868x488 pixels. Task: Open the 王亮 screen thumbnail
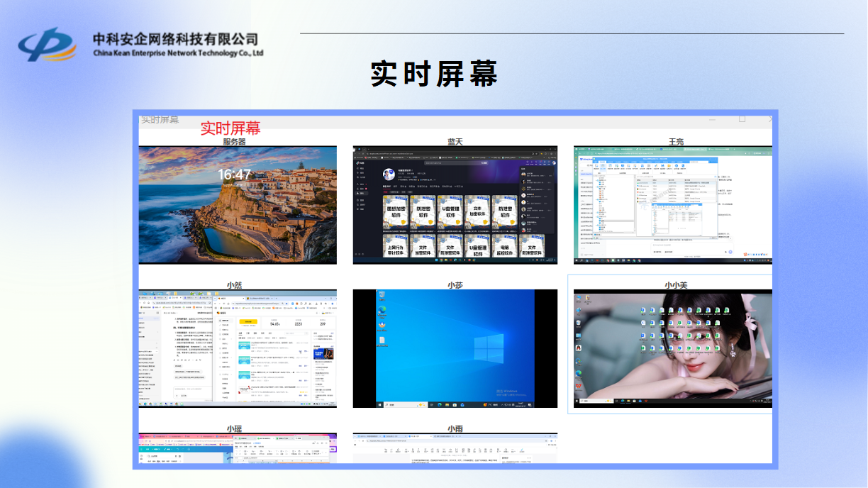click(672, 205)
